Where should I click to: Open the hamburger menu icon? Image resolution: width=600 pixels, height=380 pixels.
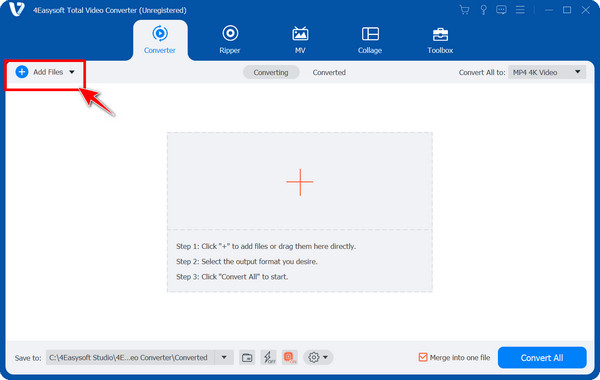click(520, 10)
